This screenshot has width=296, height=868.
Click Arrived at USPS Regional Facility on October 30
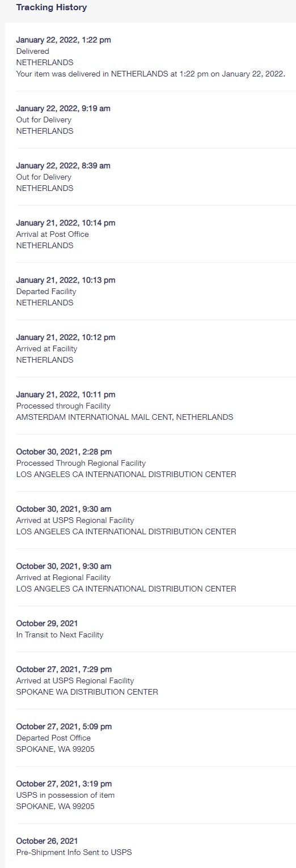click(x=75, y=520)
